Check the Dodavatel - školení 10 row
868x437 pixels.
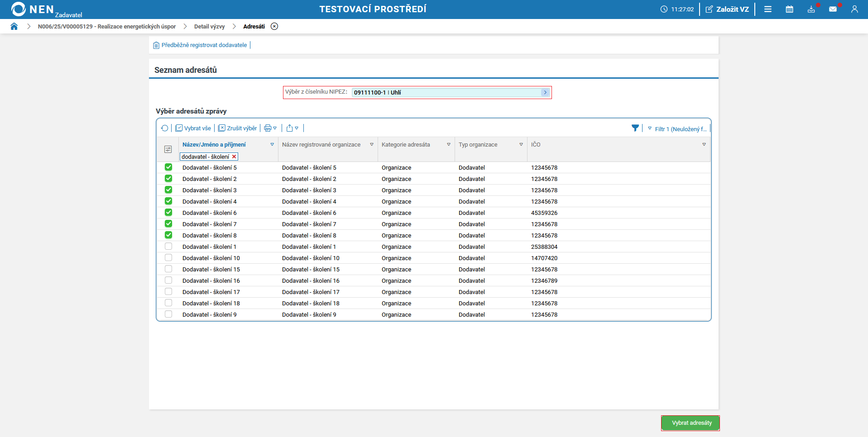click(168, 258)
